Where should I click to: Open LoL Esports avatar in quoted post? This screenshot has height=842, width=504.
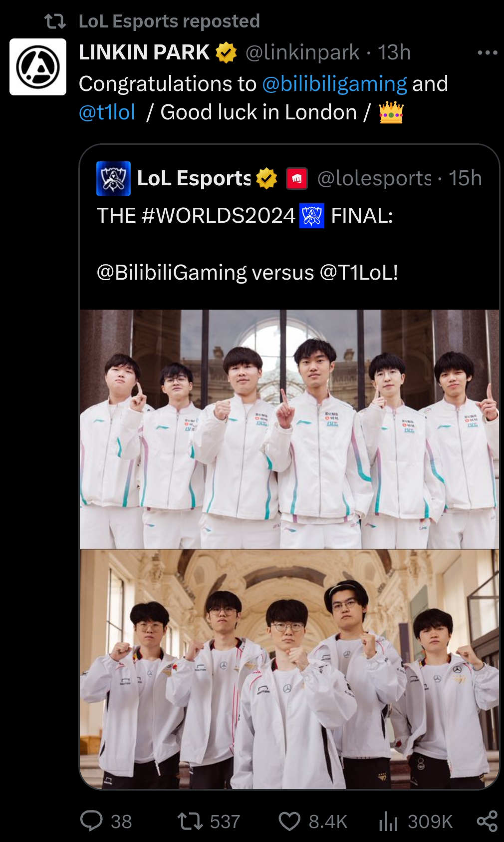(x=113, y=178)
